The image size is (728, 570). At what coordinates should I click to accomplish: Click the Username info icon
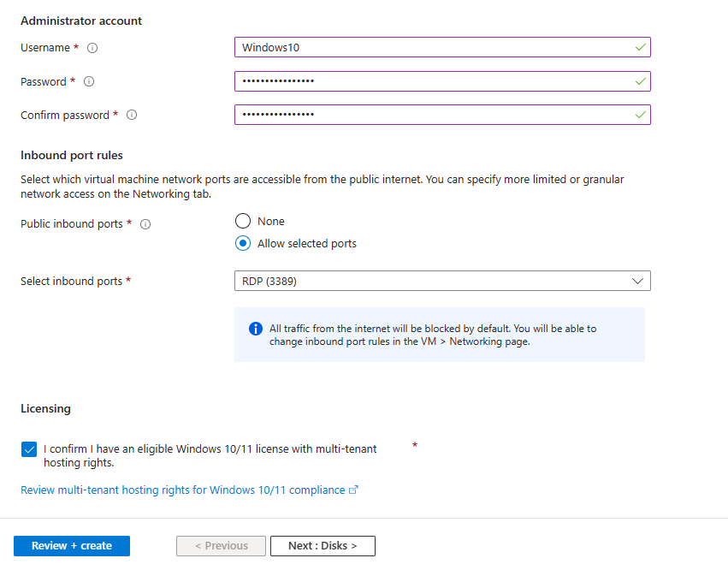point(92,48)
